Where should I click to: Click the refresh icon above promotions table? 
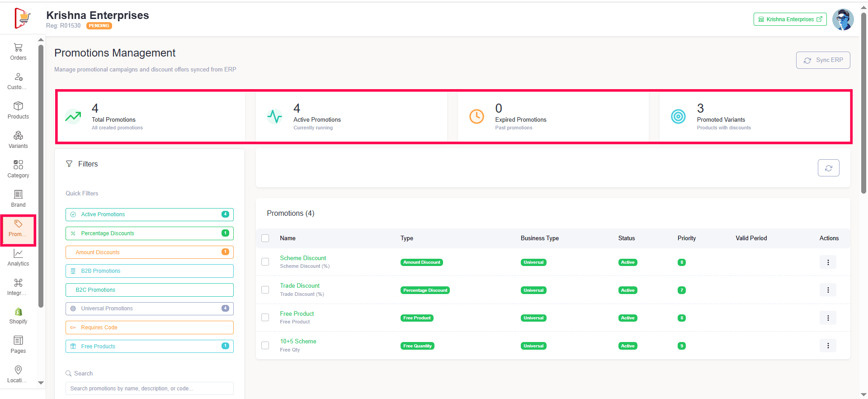point(828,168)
